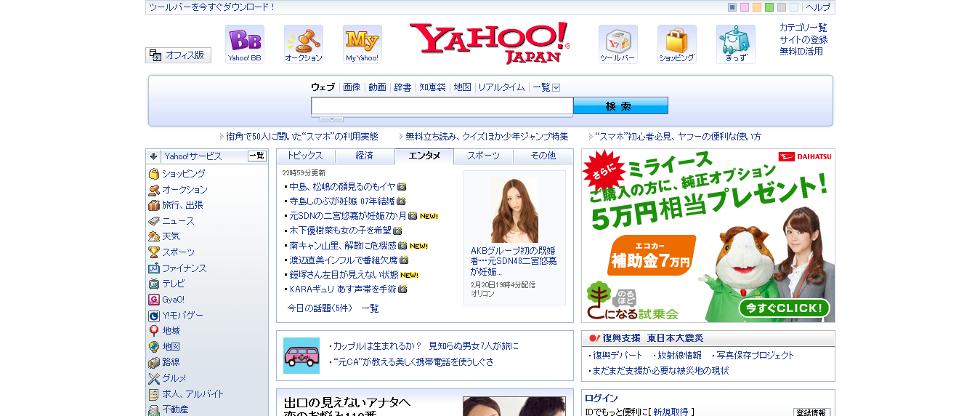Click the Yahoo! JAPAN logo
Screen dimensions: 980x416
(x=490, y=44)
